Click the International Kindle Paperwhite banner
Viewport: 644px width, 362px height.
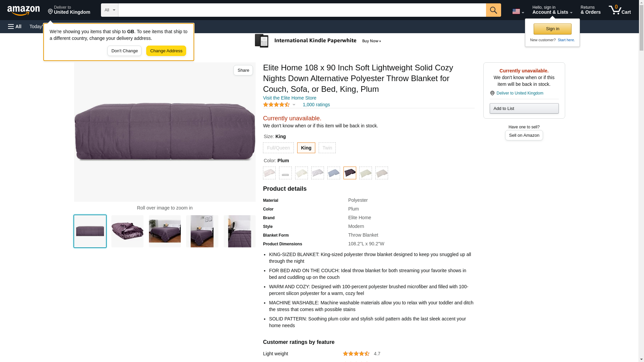pos(318,41)
